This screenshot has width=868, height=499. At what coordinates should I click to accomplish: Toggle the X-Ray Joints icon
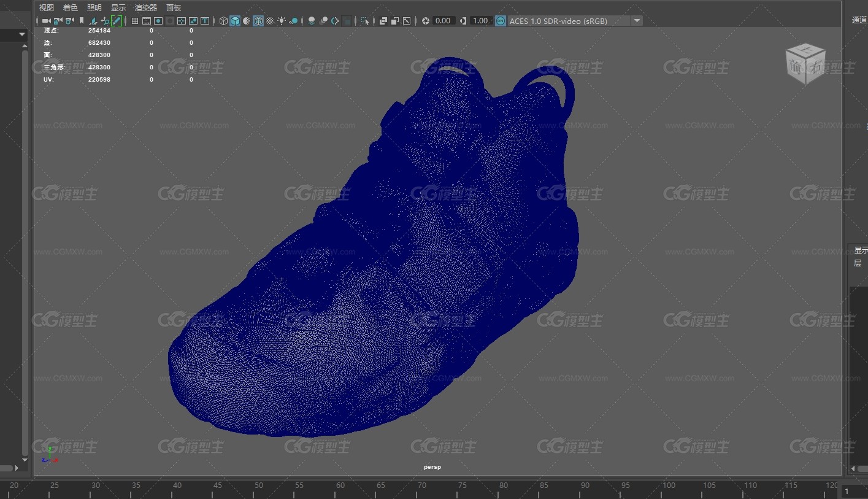pyautogui.click(x=407, y=21)
